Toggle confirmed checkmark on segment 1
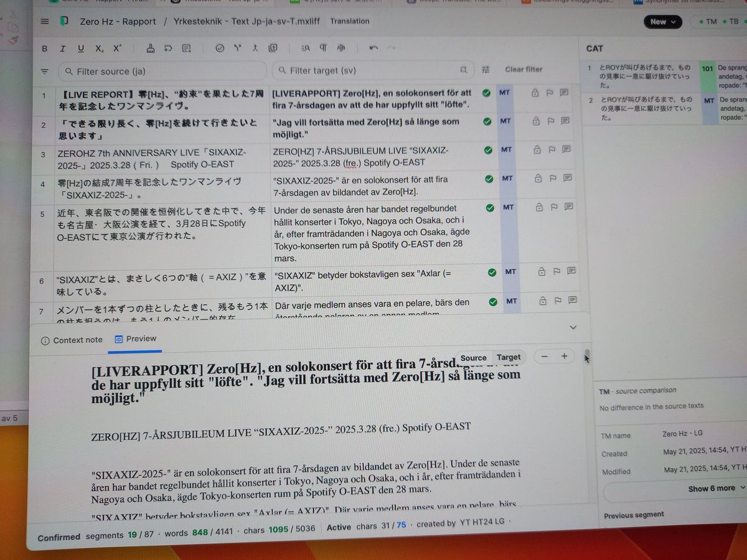The image size is (747, 560). (x=486, y=93)
